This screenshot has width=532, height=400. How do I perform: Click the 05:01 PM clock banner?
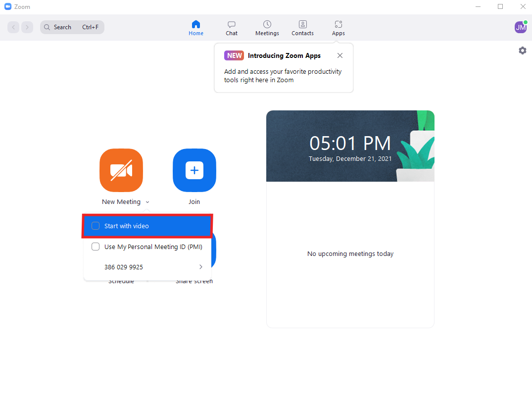350,146
